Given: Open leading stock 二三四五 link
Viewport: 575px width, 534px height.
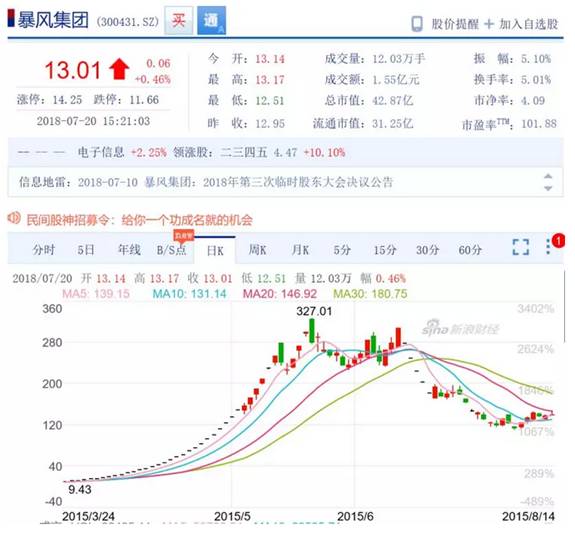Looking at the screenshot, I should click(244, 152).
